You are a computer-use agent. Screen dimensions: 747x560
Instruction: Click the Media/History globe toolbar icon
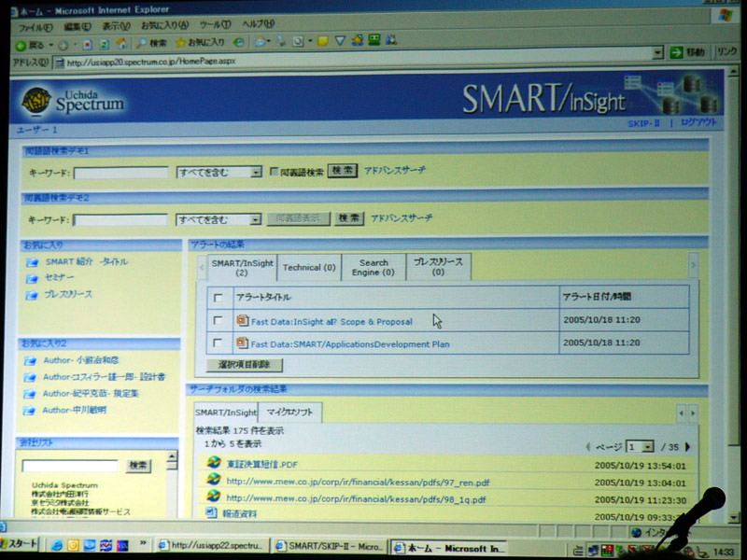pos(239,42)
